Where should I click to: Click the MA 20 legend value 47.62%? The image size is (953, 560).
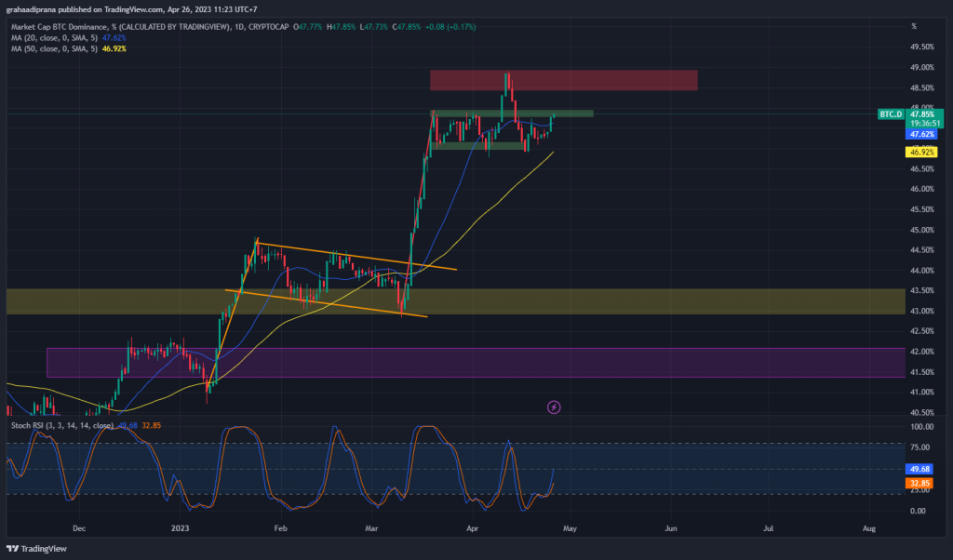pos(114,37)
